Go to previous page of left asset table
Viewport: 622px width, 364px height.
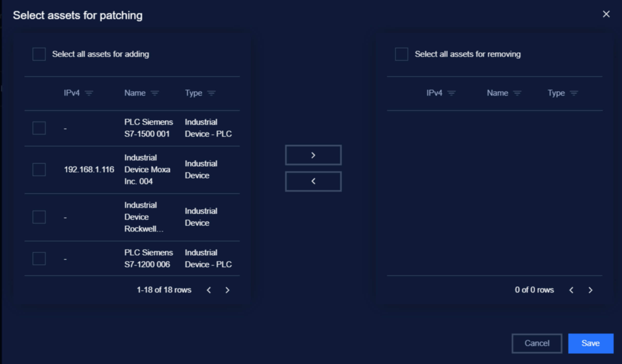pyautogui.click(x=209, y=290)
